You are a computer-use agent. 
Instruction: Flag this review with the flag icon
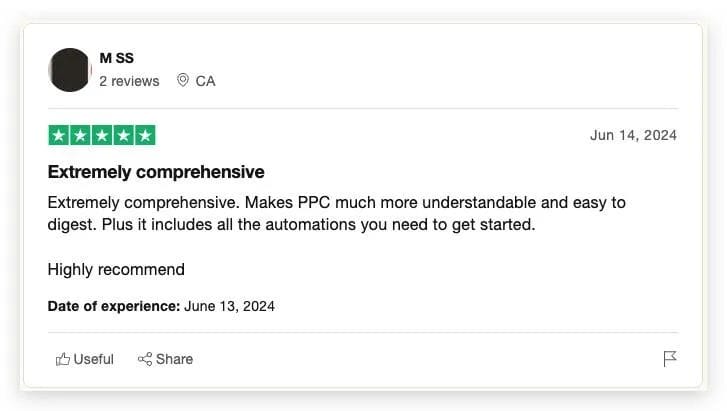click(670, 359)
